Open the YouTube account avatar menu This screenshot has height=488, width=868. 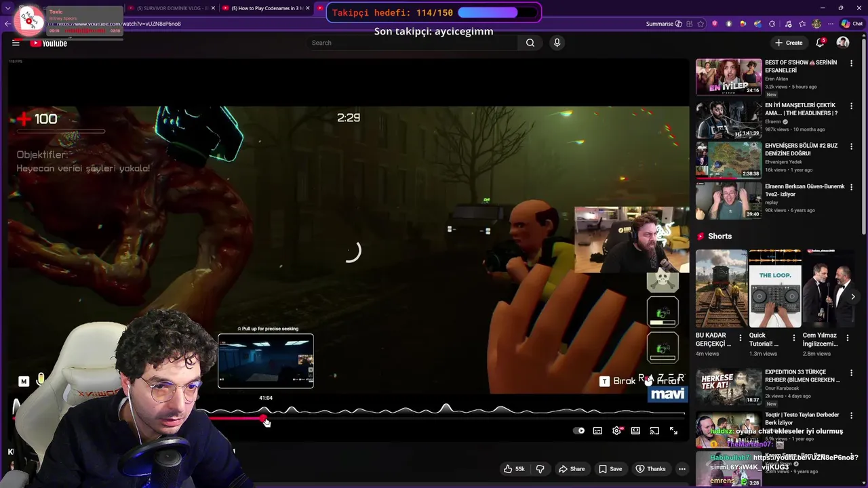pyautogui.click(x=843, y=43)
